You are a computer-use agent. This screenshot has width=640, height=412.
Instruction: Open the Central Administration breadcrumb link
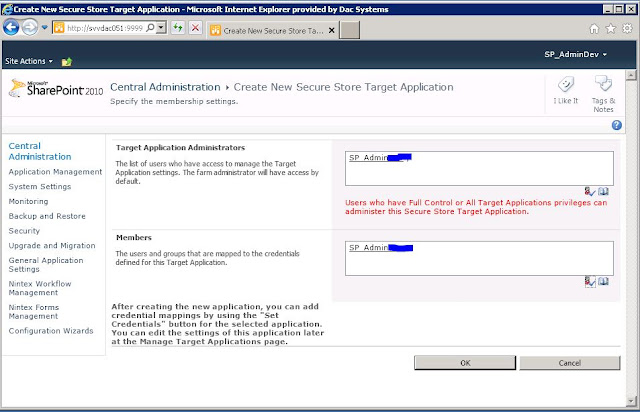tap(165, 87)
